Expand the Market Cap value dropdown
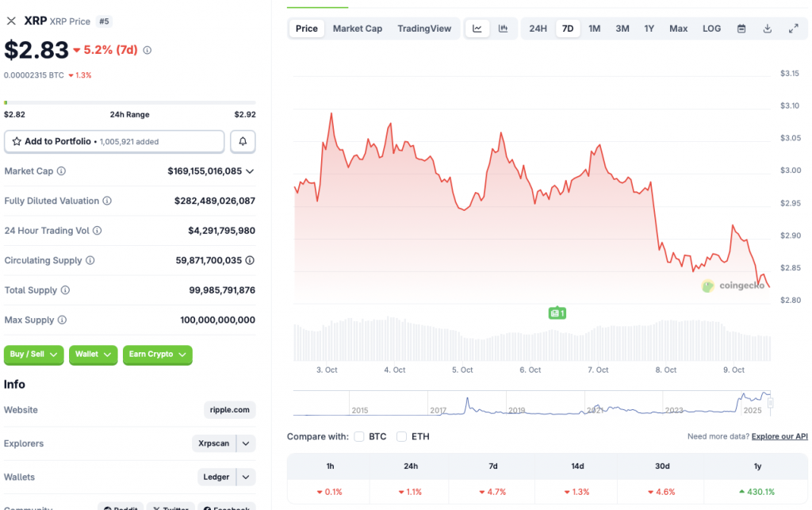The height and width of the screenshot is (510, 812). [x=251, y=171]
